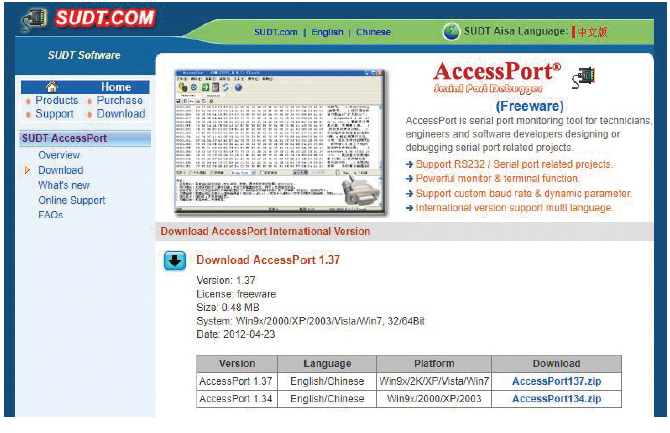Image resolution: width=670 pixels, height=433 pixels.
Task: Click Download AccessPort International Version heading
Action: (265, 231)
